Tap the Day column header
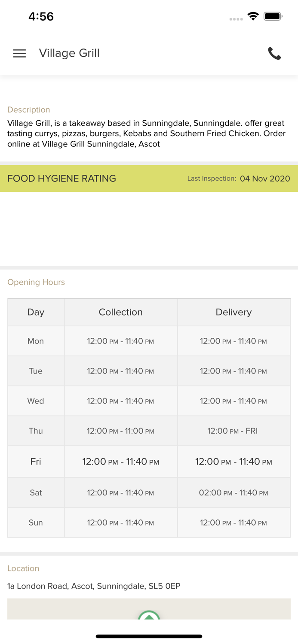 point(36,312)
